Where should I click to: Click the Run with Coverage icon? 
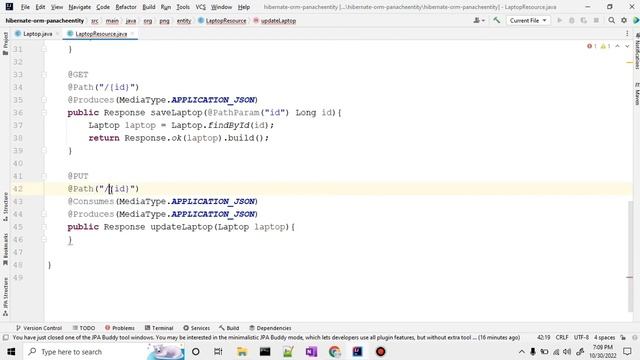pos(584,20)
